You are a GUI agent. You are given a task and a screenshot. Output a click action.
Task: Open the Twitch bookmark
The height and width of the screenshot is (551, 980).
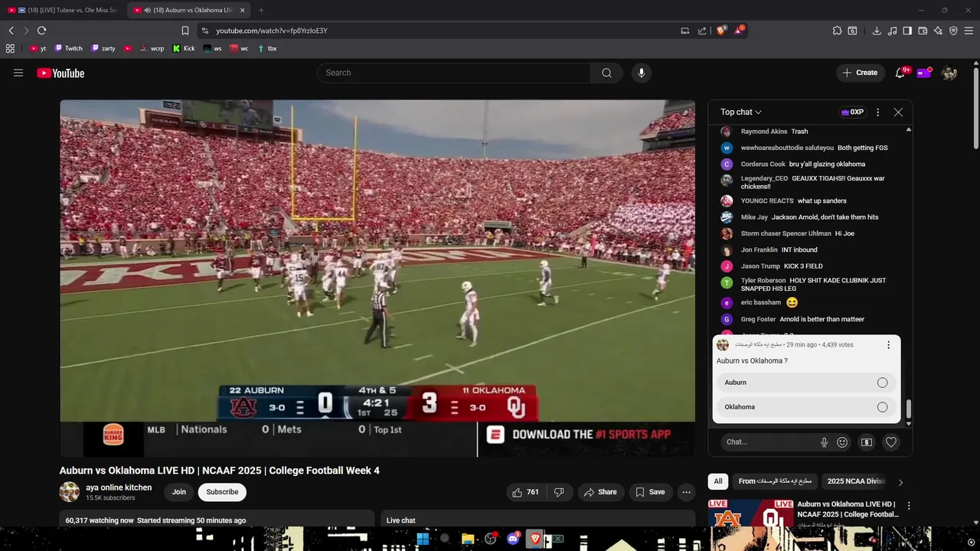pos(67,48)
